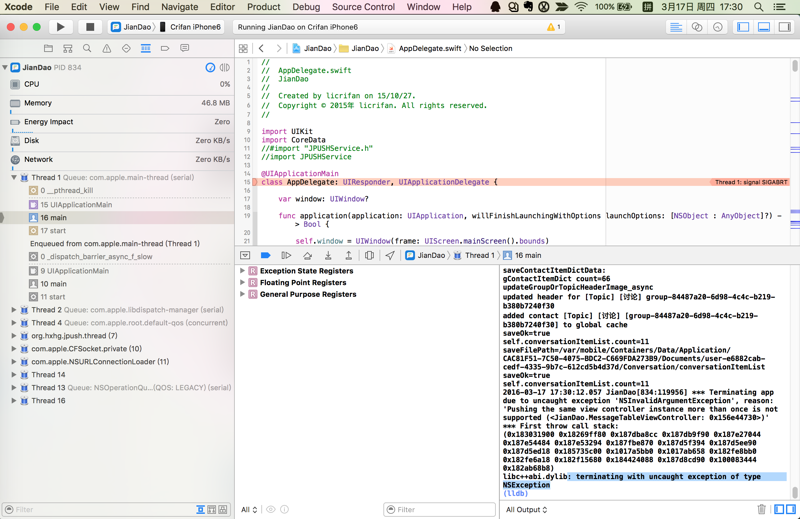Open the Product menu
This screenshot has height=519, width=800.
[263, 7]
